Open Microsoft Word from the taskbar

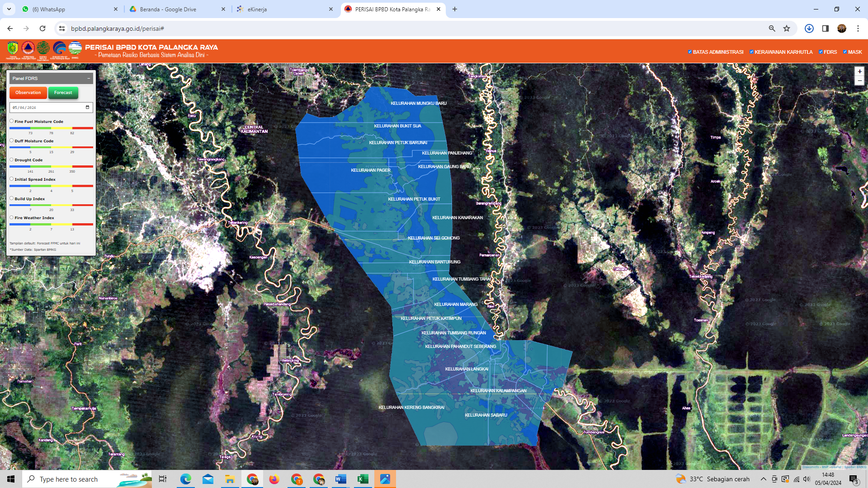click(x=341, y=479)
